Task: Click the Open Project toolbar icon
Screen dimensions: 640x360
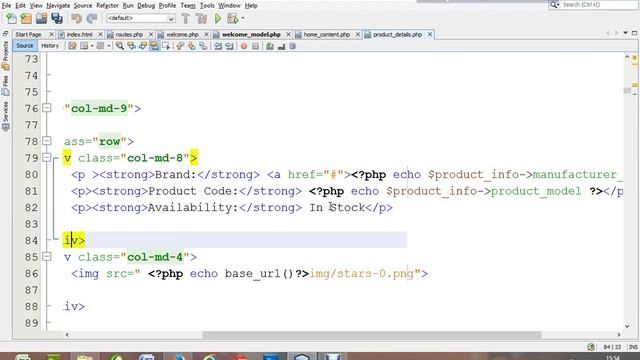Action: point(41,18)
